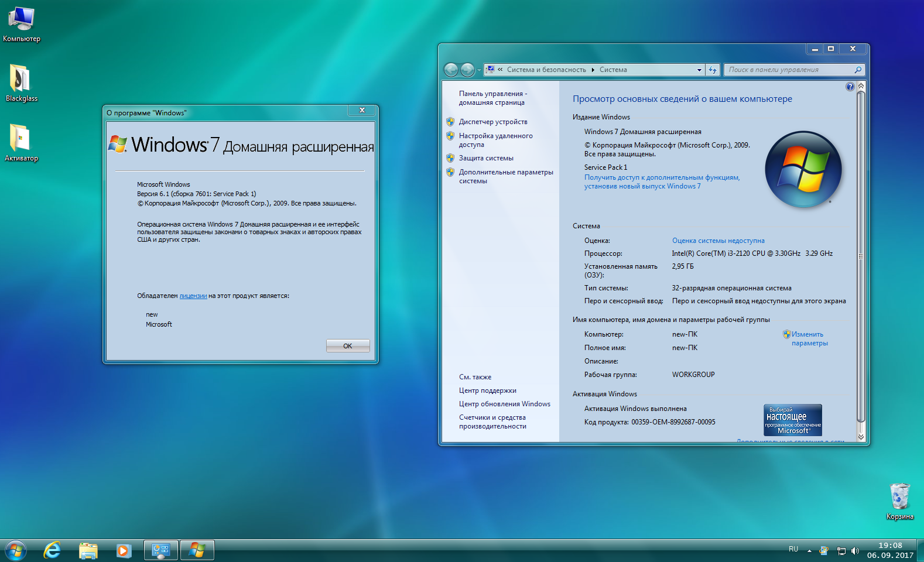Click the лицензии link in the dialog
This screenshot has height=562, width=924.
(x=193, y=296)
